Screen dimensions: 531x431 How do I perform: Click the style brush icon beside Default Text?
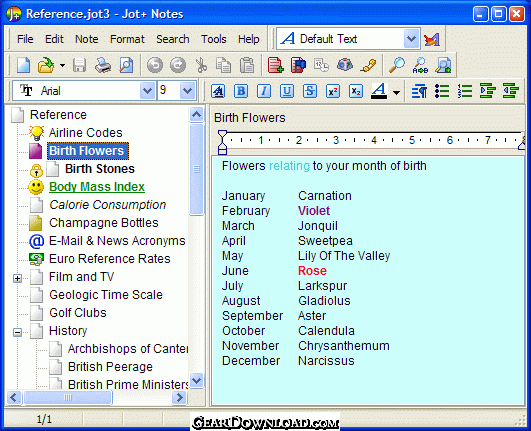[x=432, y=39]
